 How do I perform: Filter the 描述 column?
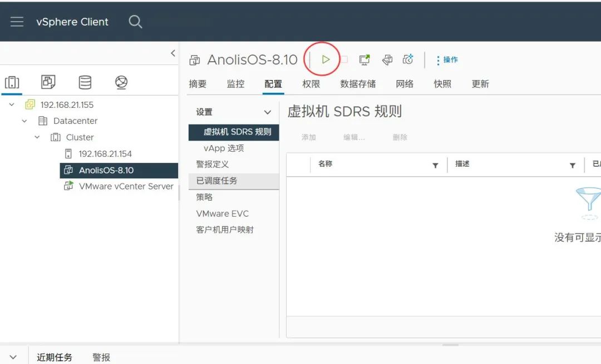tap(573, 166)
